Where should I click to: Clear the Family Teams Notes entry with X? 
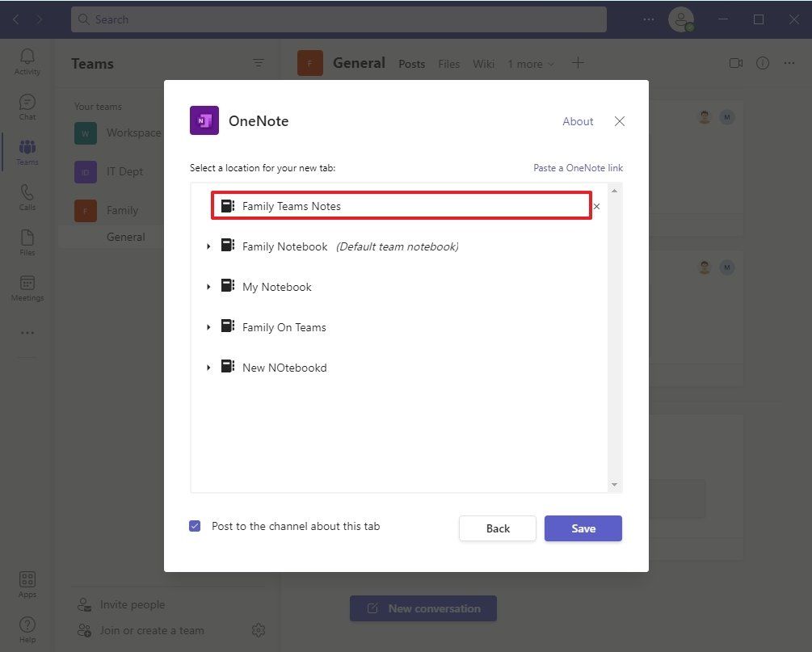click(596, 206)
